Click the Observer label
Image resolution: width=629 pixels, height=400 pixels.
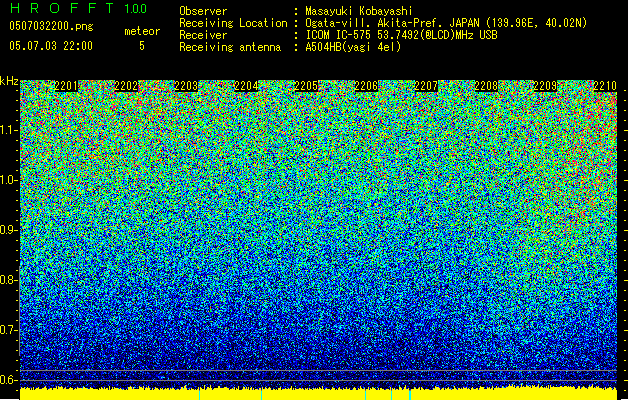click(x=203, y=11)
